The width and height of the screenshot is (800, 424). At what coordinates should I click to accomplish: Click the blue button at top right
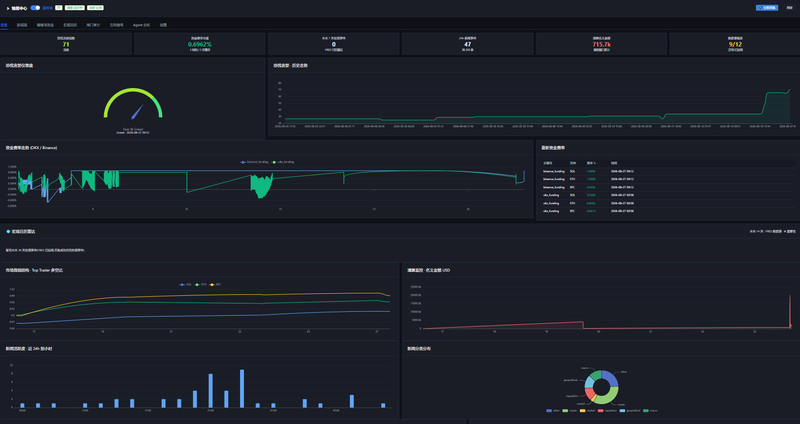click(x=767, y=8)
